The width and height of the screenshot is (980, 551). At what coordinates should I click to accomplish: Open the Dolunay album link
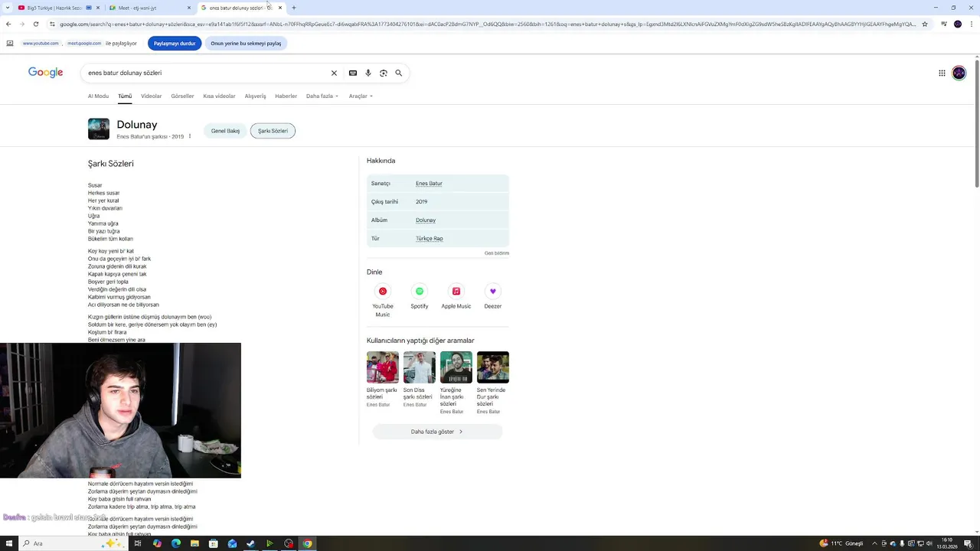point(426,220)
